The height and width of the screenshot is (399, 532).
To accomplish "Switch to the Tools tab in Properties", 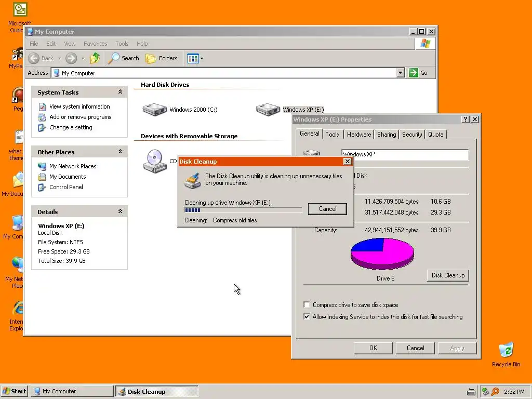I will pyautogui.click(x=332, y=135).
